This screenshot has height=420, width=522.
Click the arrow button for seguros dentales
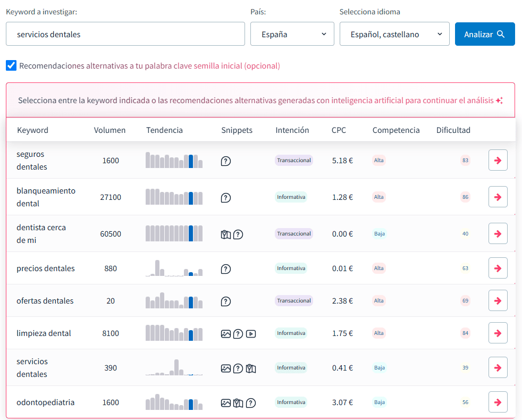point(498,161)
